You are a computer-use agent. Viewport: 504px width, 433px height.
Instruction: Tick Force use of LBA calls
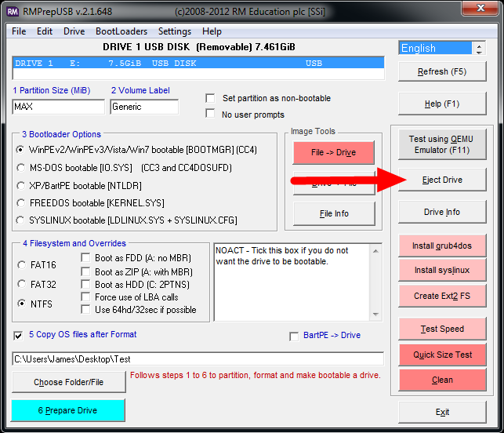[85, 297]
